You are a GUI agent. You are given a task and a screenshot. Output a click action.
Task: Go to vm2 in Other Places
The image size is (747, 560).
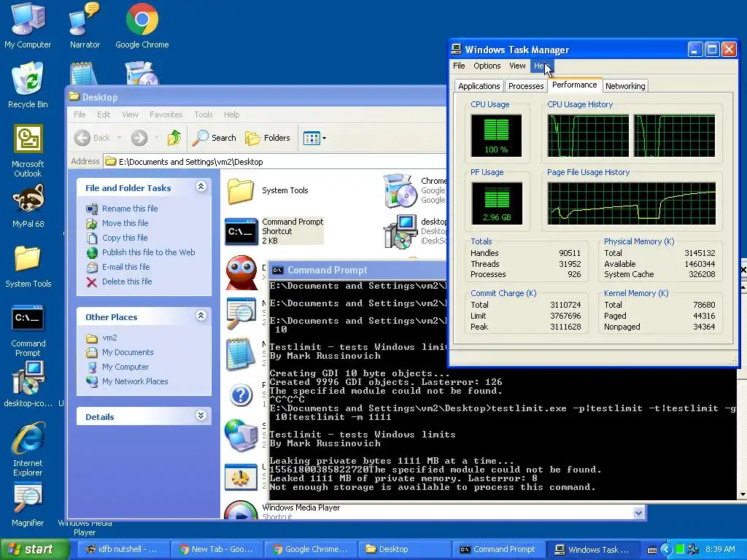click(109, 338)
